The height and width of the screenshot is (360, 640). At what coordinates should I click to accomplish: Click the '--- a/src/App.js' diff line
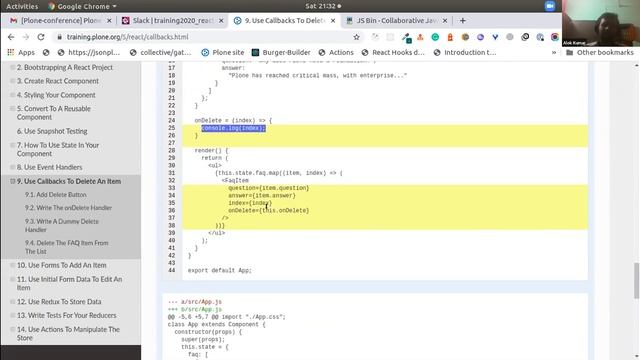pos(195,302)
